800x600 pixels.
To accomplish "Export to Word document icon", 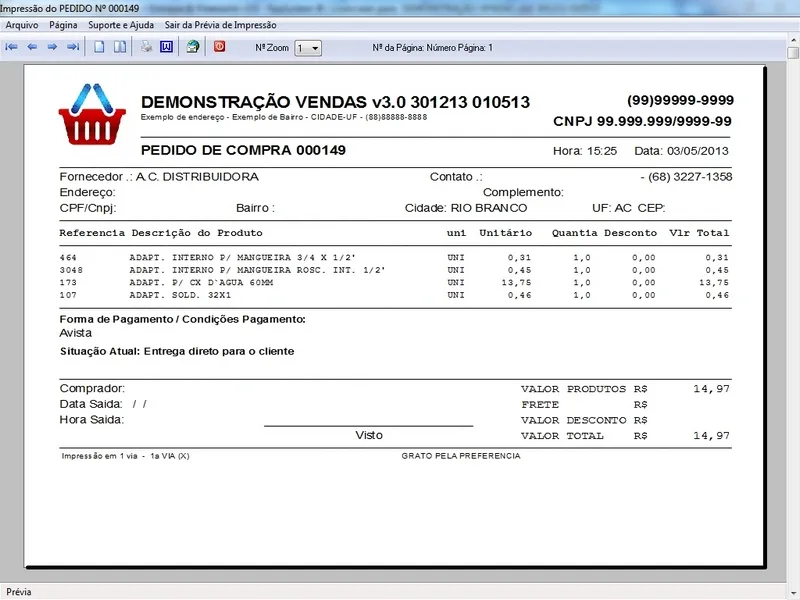I will pos(166,47).
